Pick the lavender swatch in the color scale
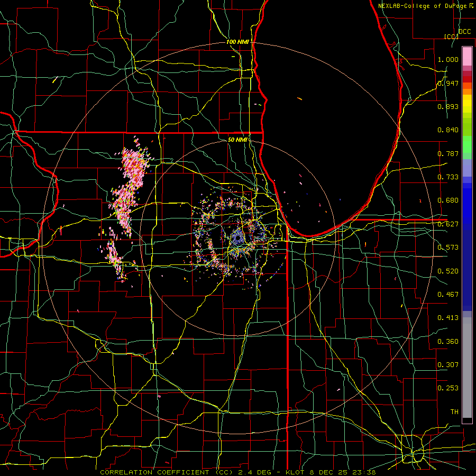Image resolution: width=476 pixels, height=476 pixels. coord(467,168)
